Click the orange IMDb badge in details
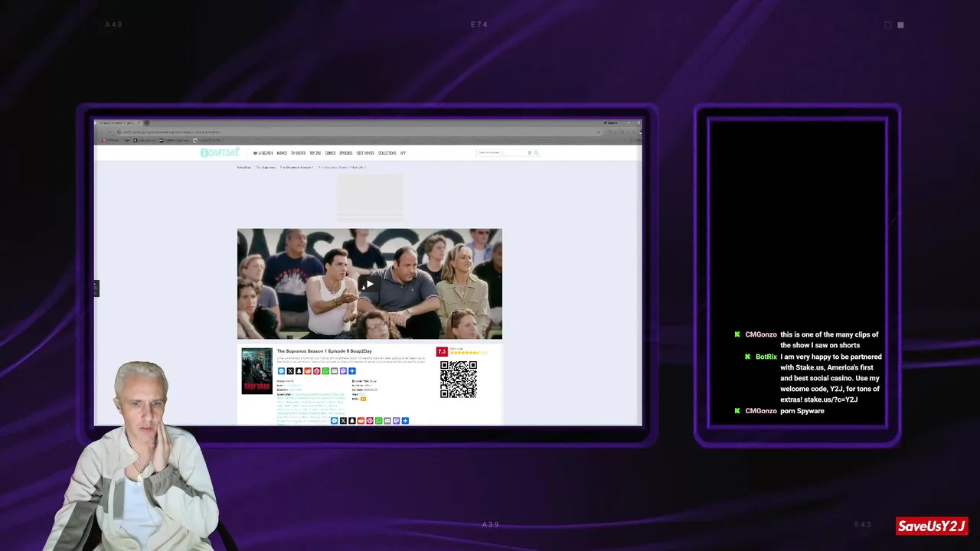 [x=364, y=399]
